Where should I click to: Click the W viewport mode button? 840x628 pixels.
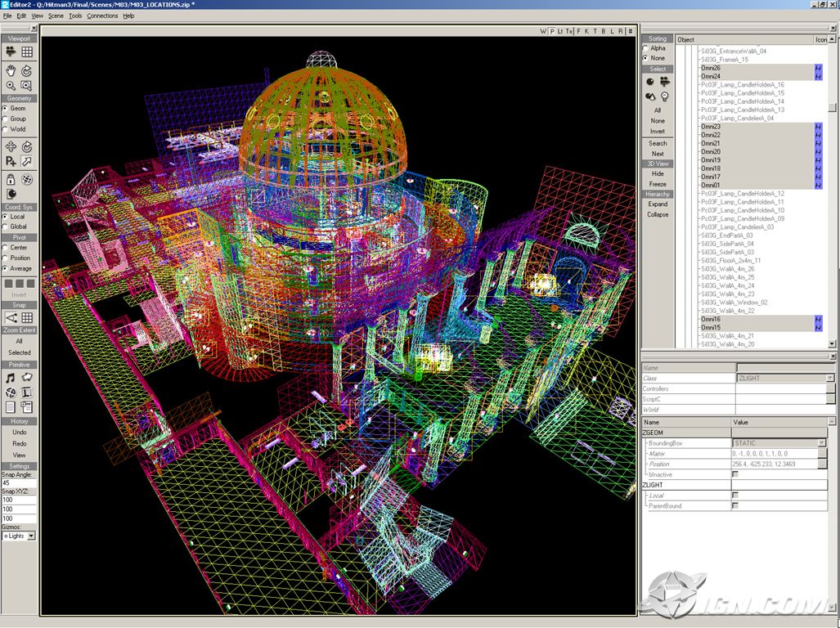pyautogui.click(x=543, y=31)
